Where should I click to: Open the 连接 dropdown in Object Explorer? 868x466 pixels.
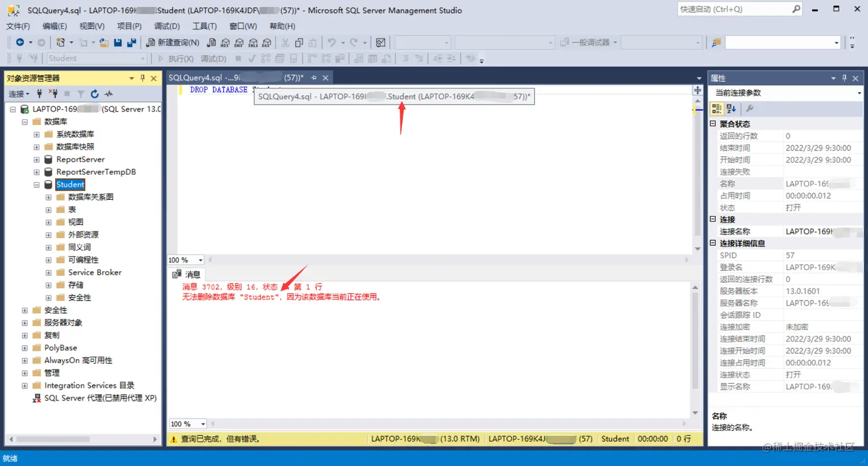[x=19, y=94]
